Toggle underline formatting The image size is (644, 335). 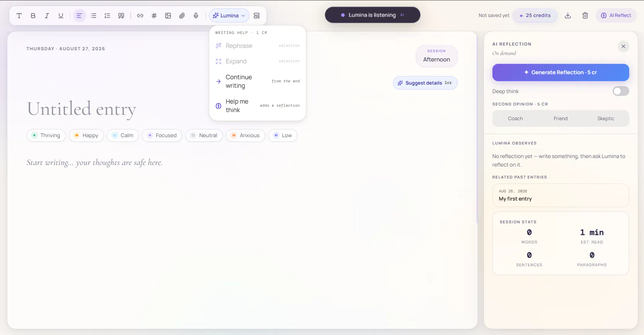pyautogui.click(x=61, y=16)
